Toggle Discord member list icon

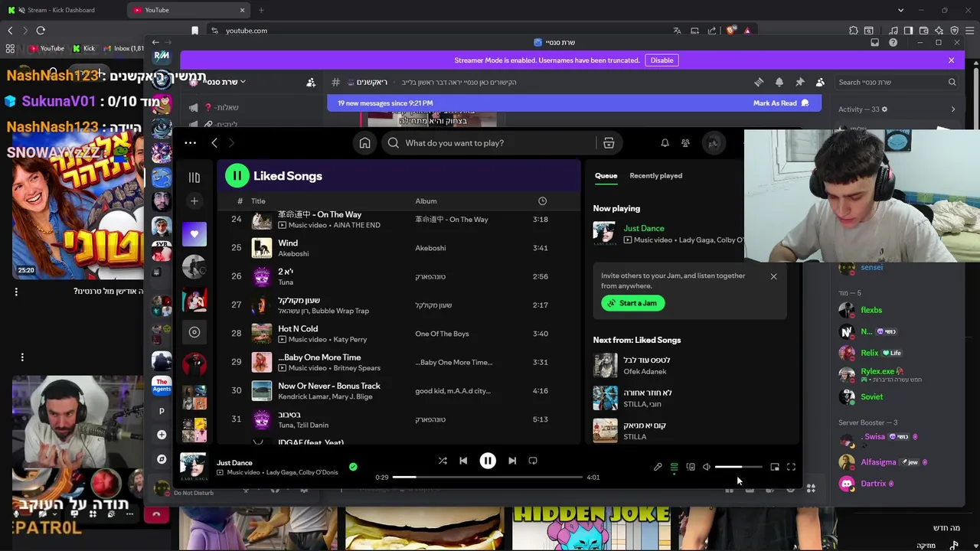[820, 82]
